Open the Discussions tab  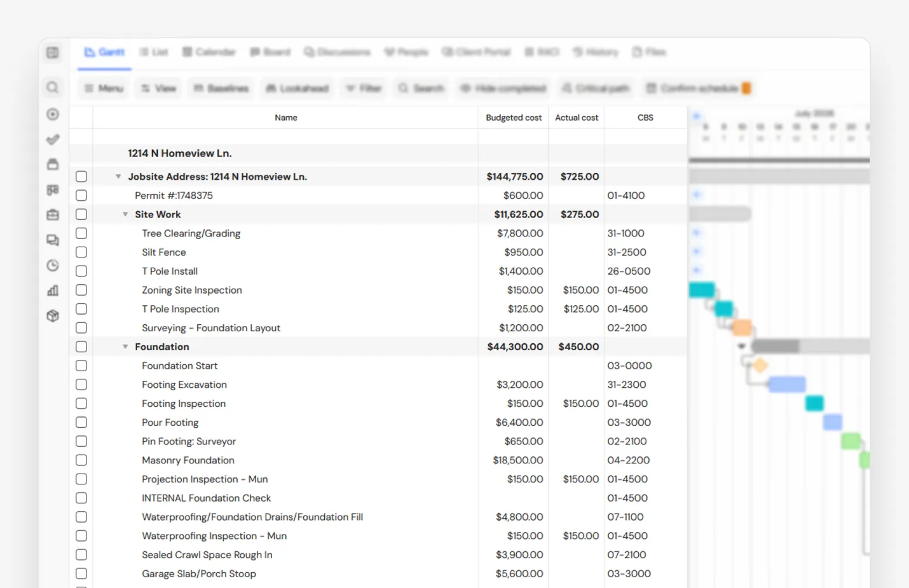click(x=337, y=52)
